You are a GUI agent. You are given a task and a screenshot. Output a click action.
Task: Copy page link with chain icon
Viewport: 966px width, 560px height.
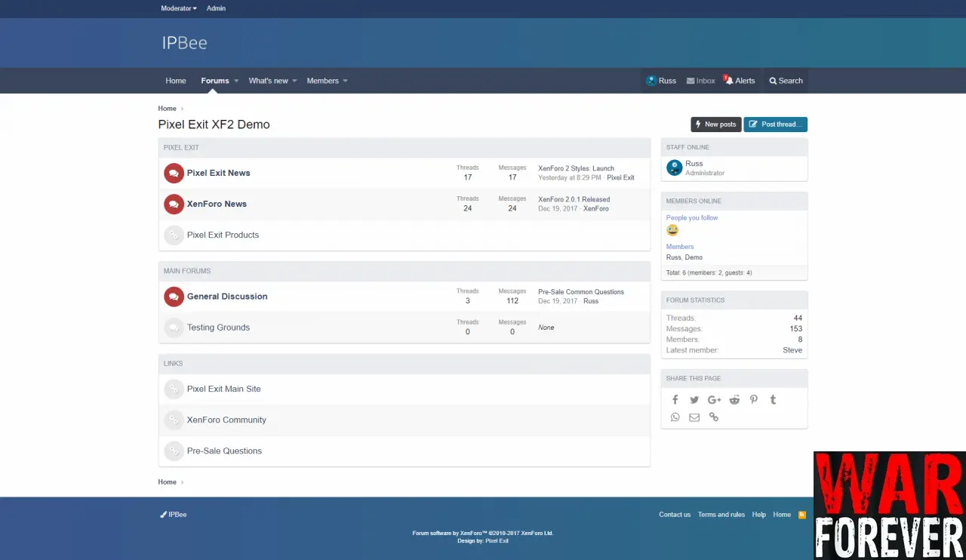tap(714, 417)
